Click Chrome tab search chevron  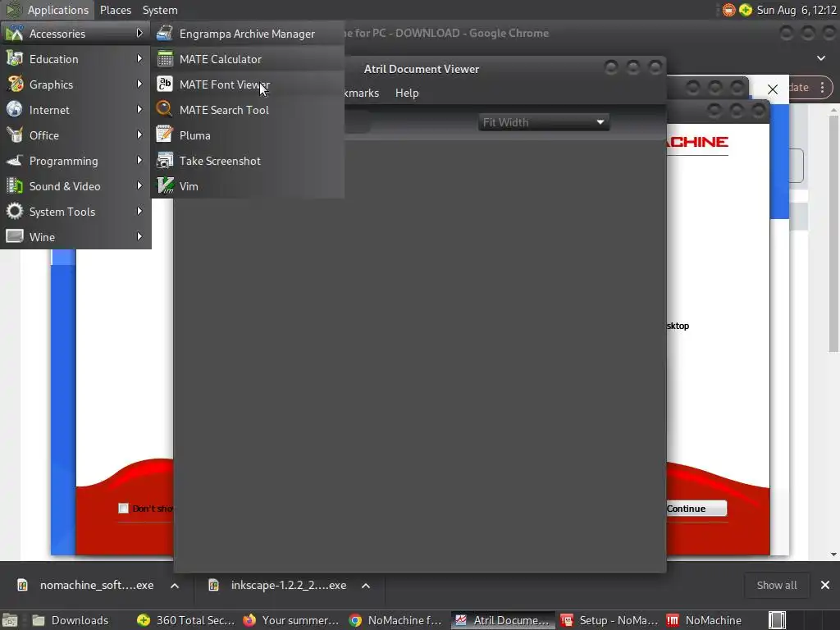(x=820, y=58)
